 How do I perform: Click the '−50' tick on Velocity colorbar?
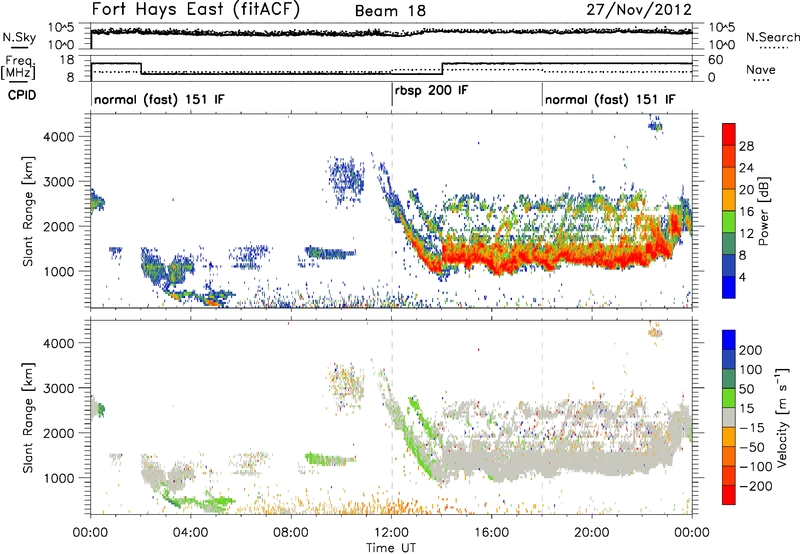753,447
